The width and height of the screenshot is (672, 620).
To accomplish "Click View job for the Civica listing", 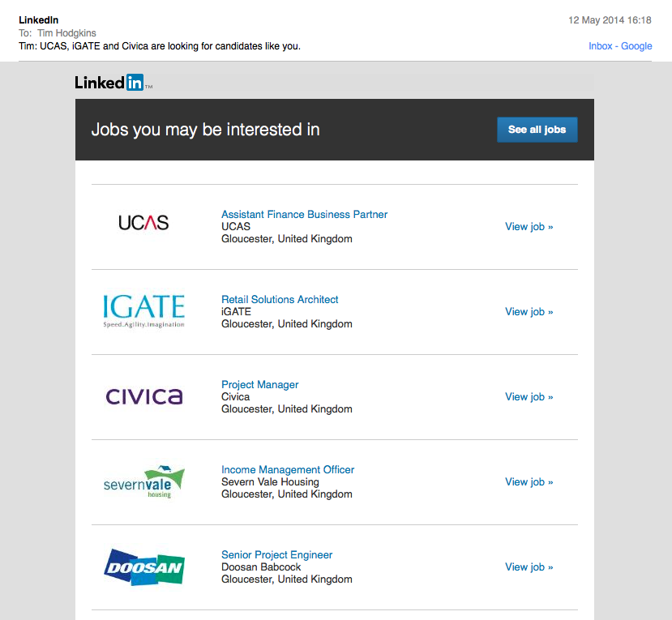I will tap(529, 397).
